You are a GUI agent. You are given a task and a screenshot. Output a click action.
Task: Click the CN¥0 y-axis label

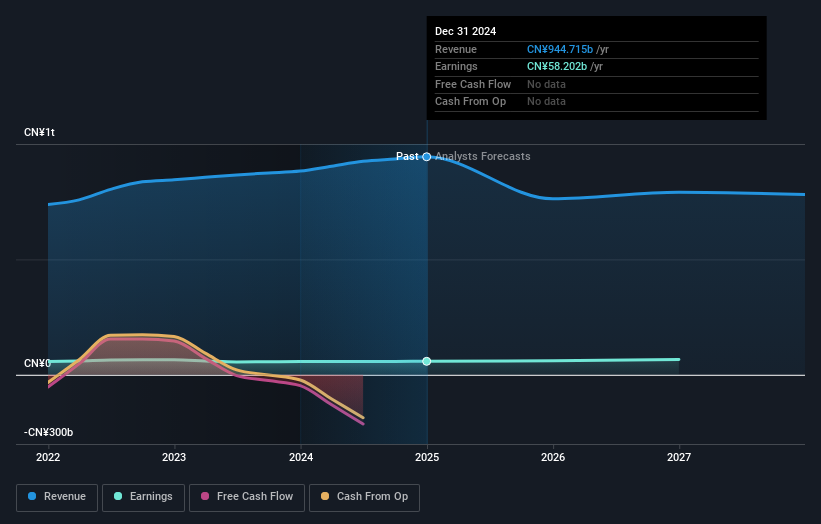tap(38, 363)
